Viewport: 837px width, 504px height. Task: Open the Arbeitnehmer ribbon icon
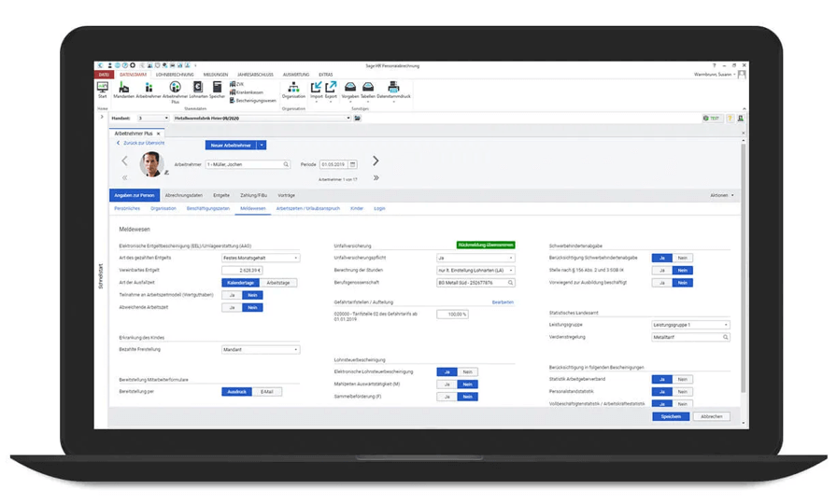149,89
